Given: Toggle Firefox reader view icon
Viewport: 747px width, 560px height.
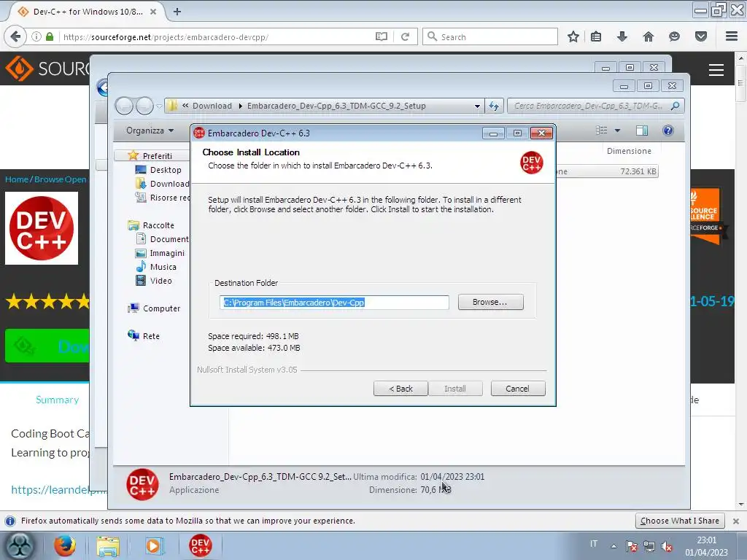Looking at the screenshot, I should [x=381, y=36].
